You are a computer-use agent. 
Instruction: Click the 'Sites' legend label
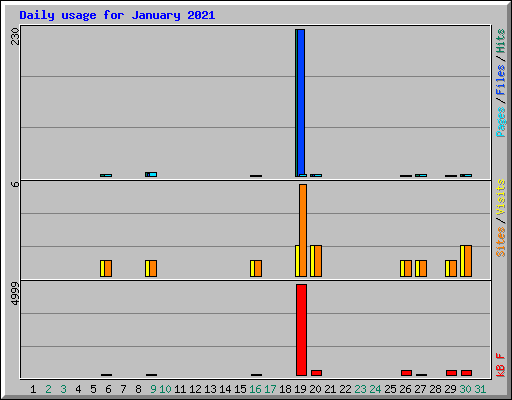[x=501, y=242]
